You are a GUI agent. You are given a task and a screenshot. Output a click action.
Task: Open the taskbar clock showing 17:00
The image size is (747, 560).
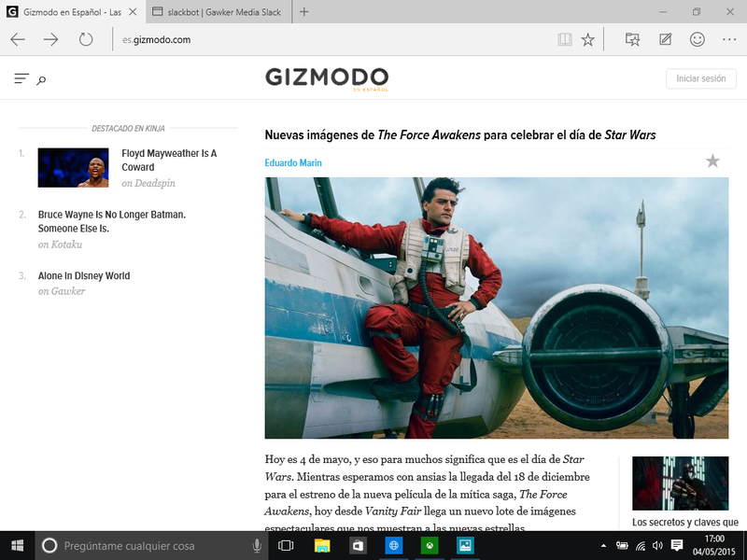click(714, 546)
